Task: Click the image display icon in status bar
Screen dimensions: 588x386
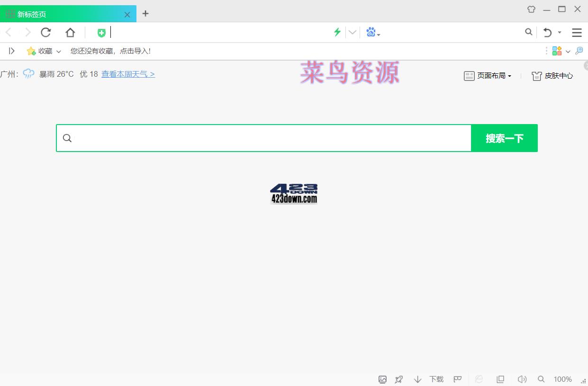Action: (382, 379)
